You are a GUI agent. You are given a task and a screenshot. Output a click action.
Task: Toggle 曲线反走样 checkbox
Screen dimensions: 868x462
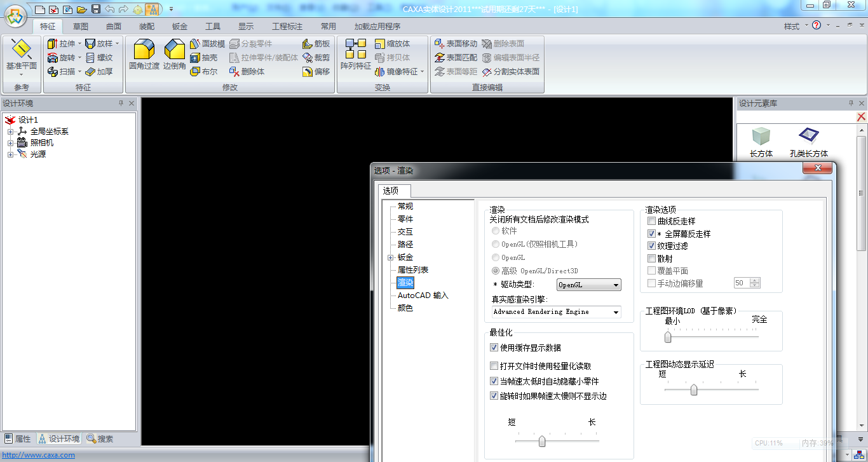click(x=651, y=221)
